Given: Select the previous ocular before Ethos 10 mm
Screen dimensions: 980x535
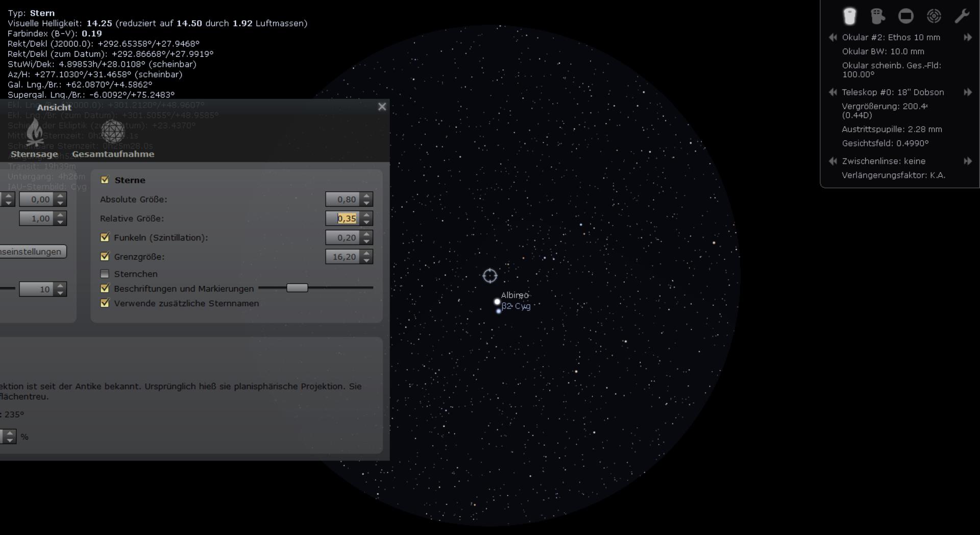Looking at the screenshot, I should click(833, 37).
